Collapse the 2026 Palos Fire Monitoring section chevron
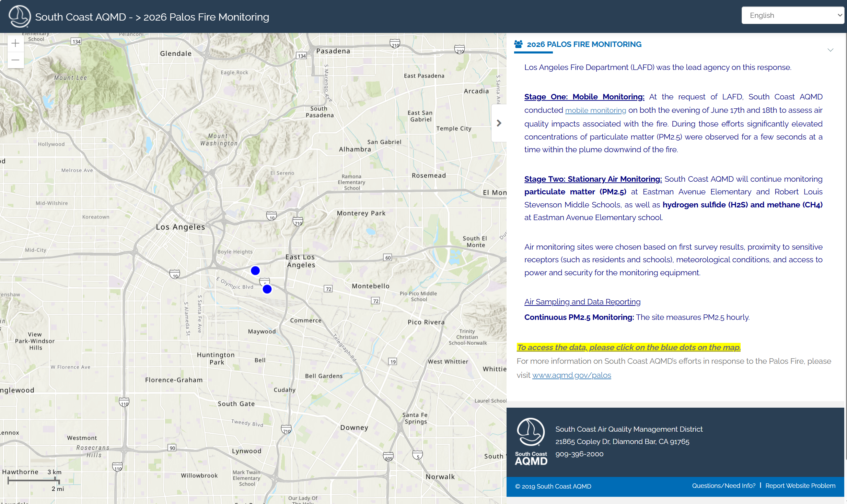Viewport: 847px width, 504px height. (x=831, y=50)
